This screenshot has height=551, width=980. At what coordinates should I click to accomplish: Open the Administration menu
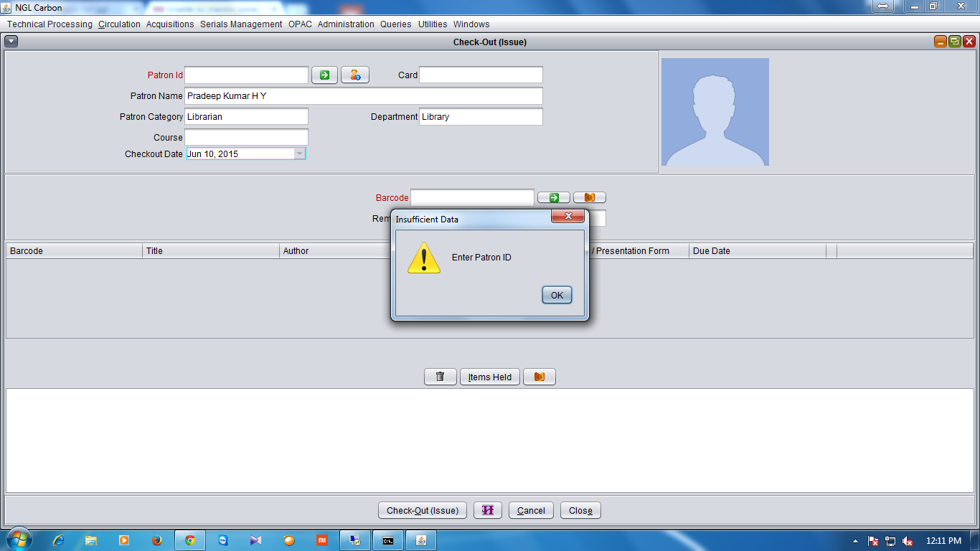[x=346, y=24]
